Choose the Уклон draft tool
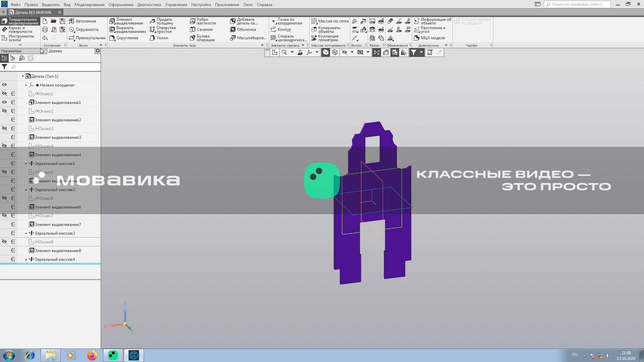644x362 pixels. 159,38
